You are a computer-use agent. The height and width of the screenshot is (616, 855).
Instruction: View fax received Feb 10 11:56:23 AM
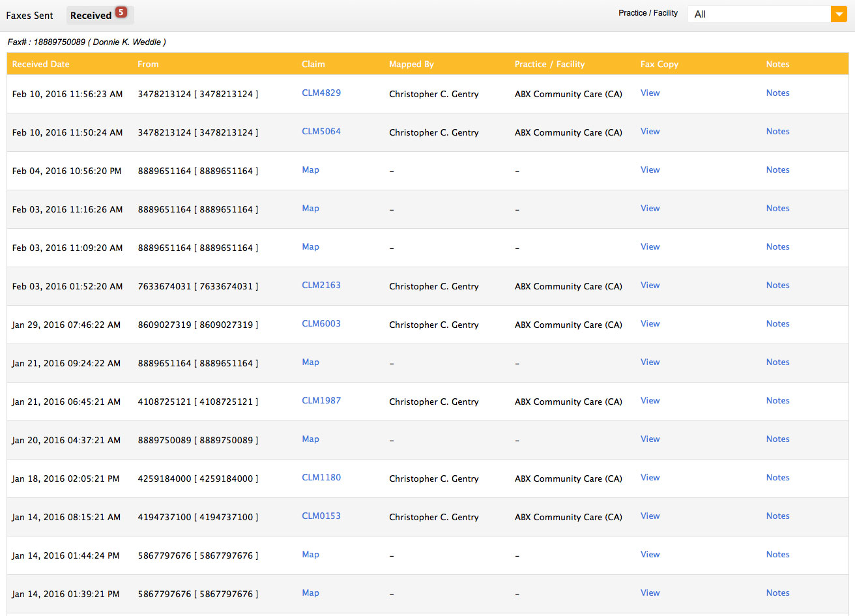coord(650,93)
